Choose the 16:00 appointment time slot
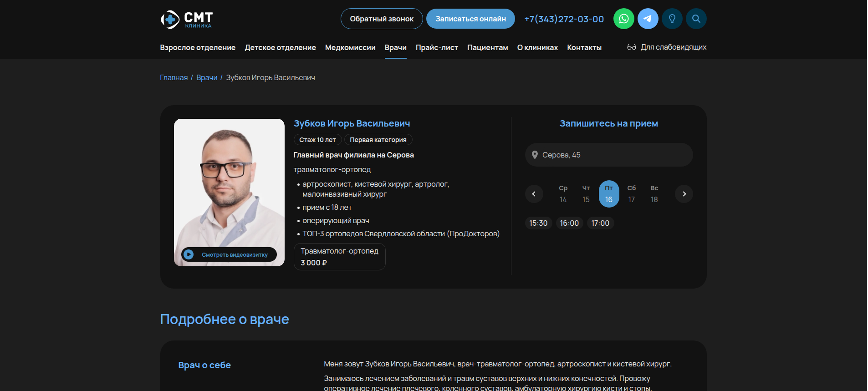 [x=569, y=223]
